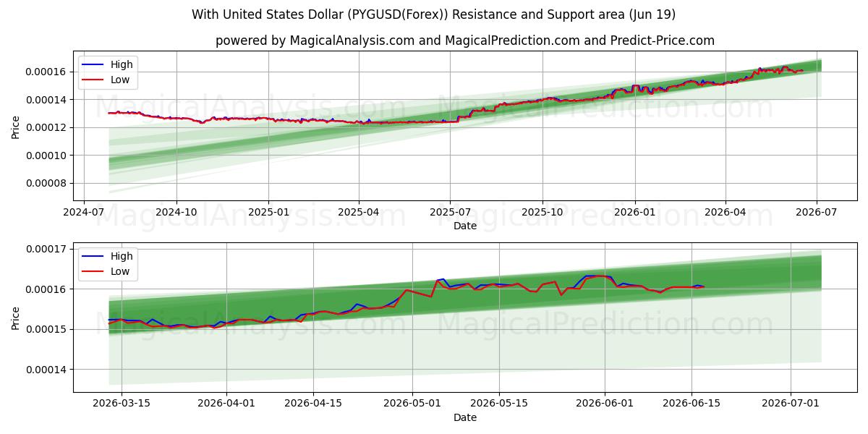Click the '2024-07' x-axis tick label
This screenshot has height=434, width=868.
(x=84, y=212)
